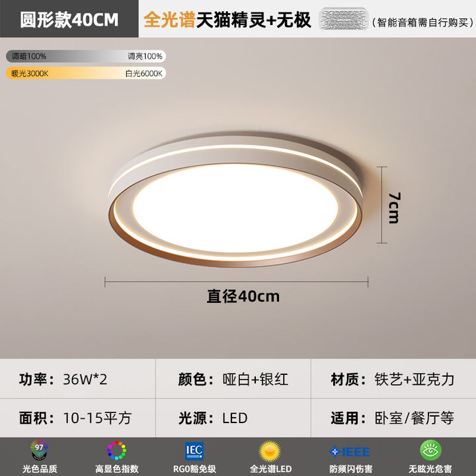
Task: Click the 光源 LED specification cell
Action: (x=233, y=418)
